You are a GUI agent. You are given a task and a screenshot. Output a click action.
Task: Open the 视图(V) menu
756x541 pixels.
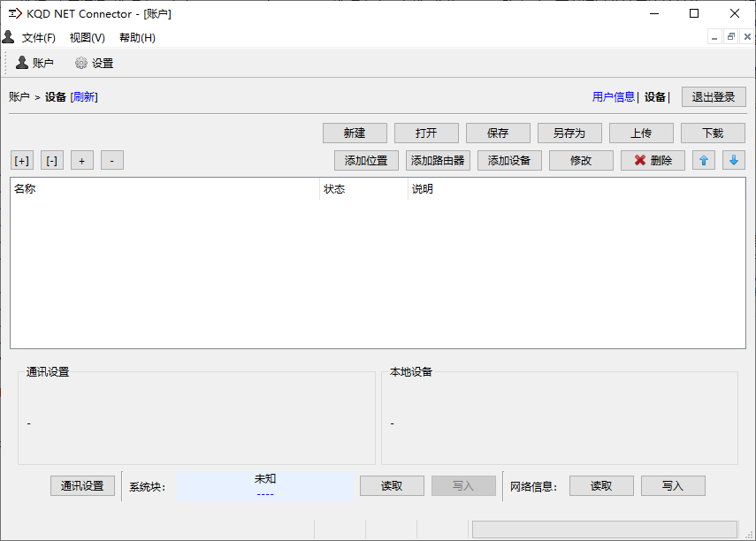coord(88,38)
